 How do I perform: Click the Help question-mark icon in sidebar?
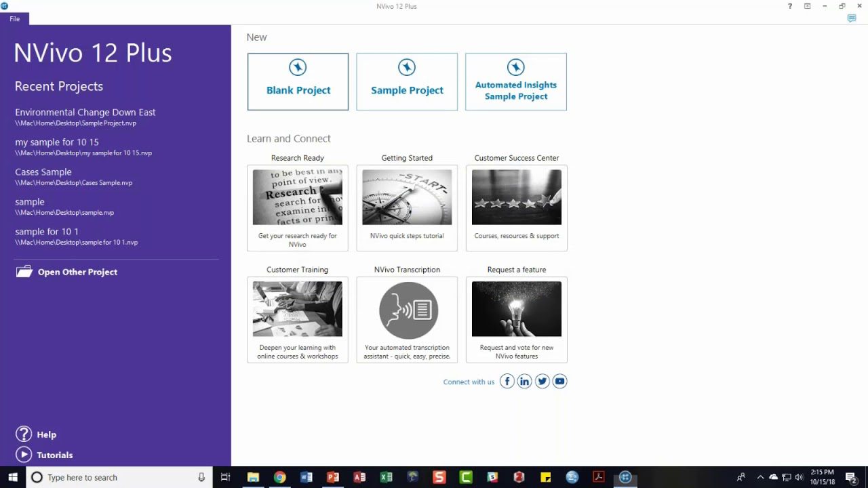click(x=24, y=434)
